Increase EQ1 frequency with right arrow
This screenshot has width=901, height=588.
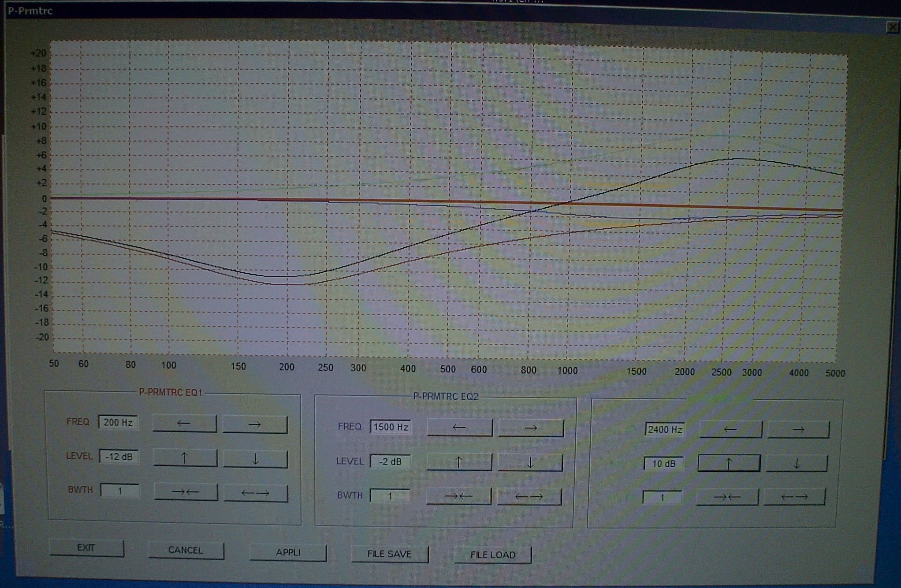pos(255,424)
